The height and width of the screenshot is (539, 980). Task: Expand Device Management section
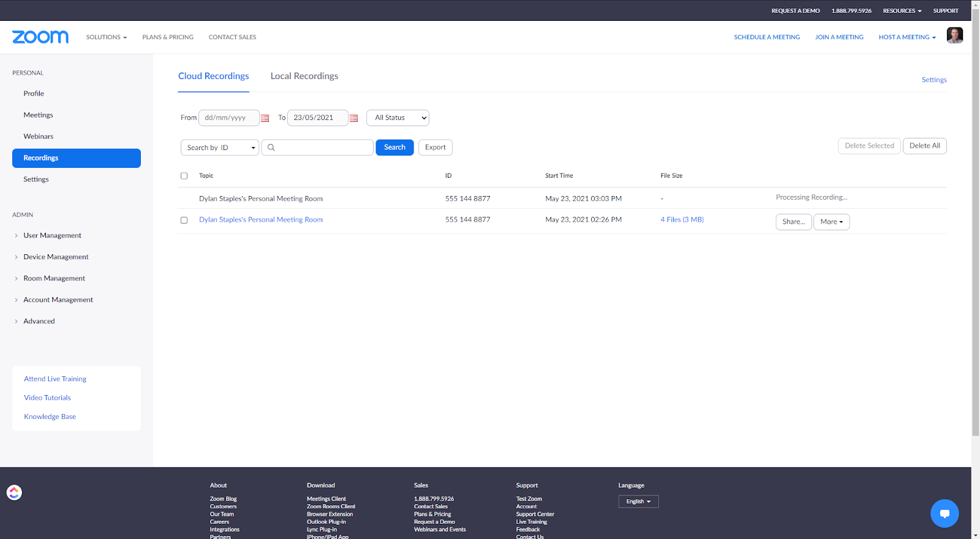click(x=56, y=257)
